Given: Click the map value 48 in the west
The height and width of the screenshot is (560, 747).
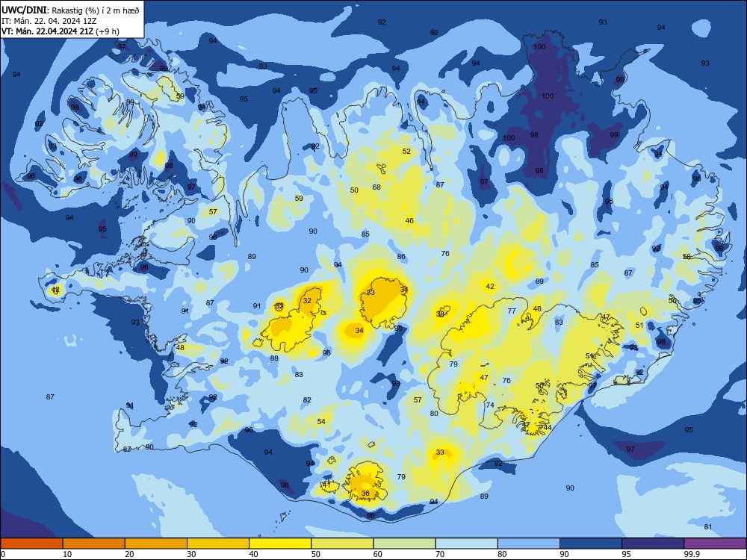Looking at the screenshot, I should [180, 348].
